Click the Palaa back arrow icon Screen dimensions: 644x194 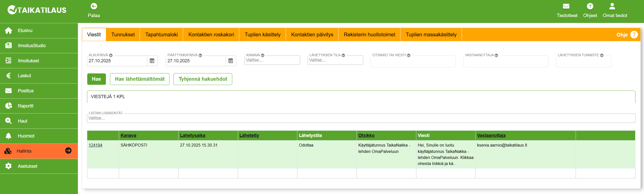coord(94,6)
